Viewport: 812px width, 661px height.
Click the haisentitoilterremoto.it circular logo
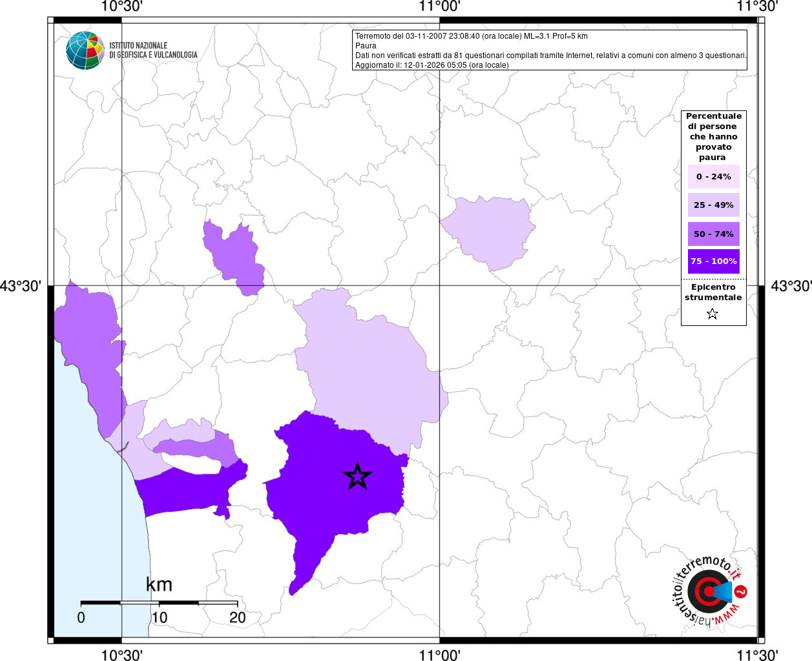point(709,591)
